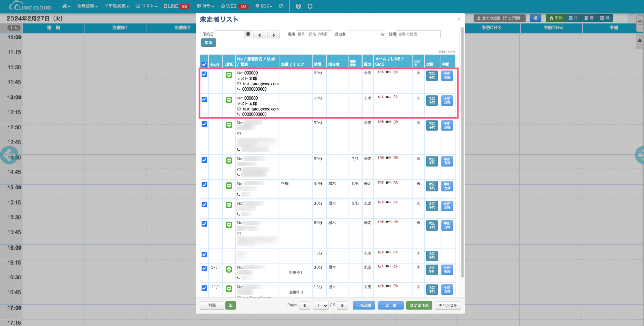Click LINE icon in first テスト 太郎 row
Screen dimensions: 644x326
point(229,75)
